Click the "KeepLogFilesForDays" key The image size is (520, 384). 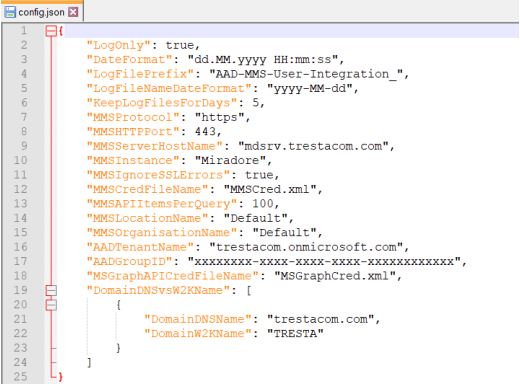(162, 103)
